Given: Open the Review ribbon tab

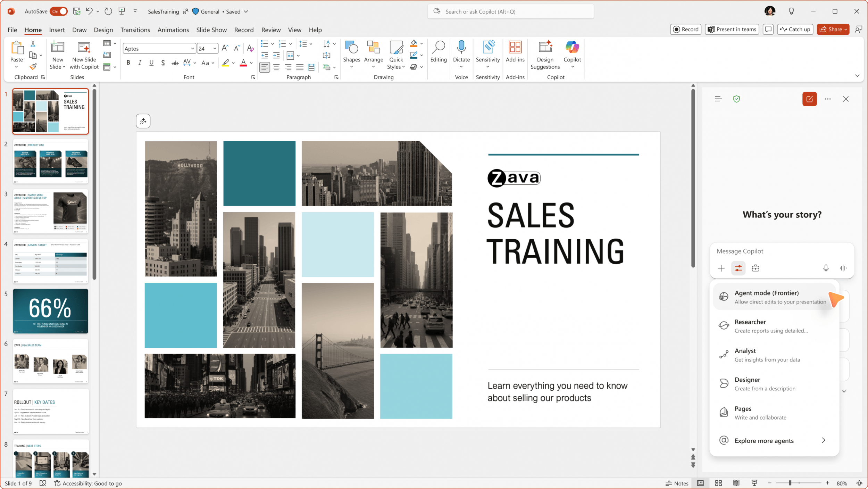Looking at the screenshot, I should 271,30.
